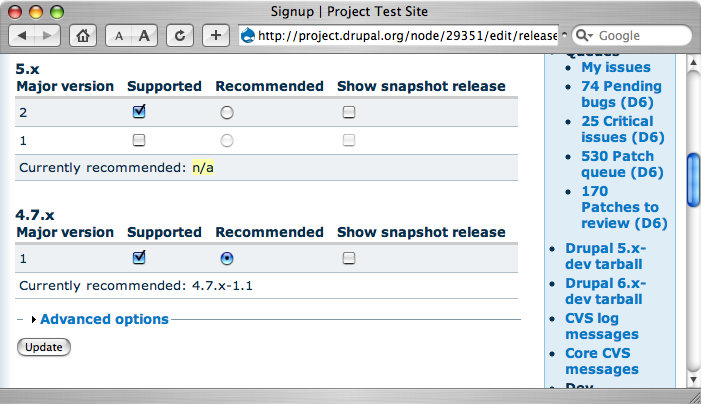The width and height of the screenshot is (701, 404).
Task: Check Supported for 5.x major version 1
Action: [139, 139]
